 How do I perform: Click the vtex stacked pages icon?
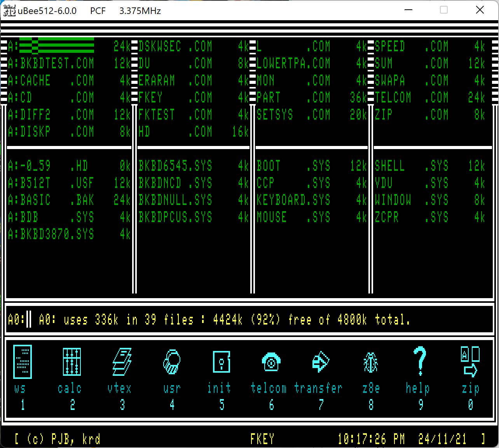pos(122,361)
